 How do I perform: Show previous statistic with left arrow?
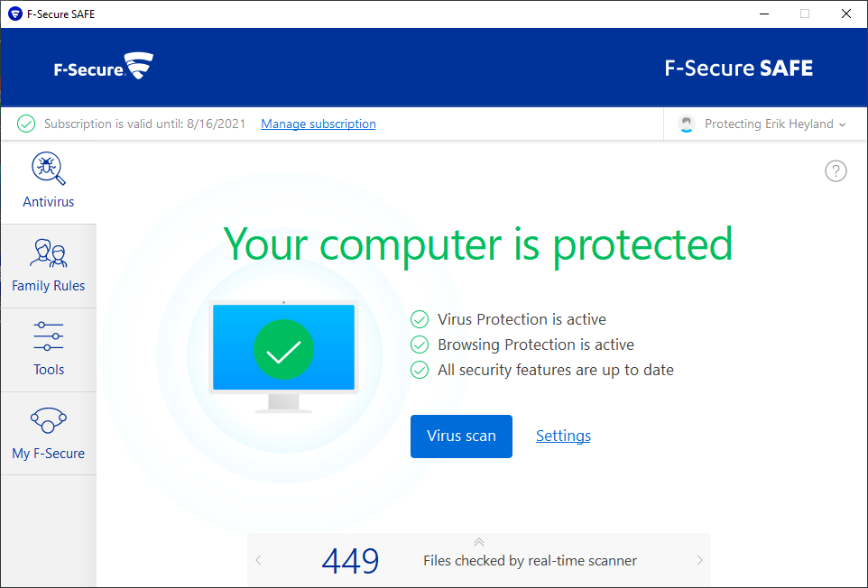(x=258, y=560)
